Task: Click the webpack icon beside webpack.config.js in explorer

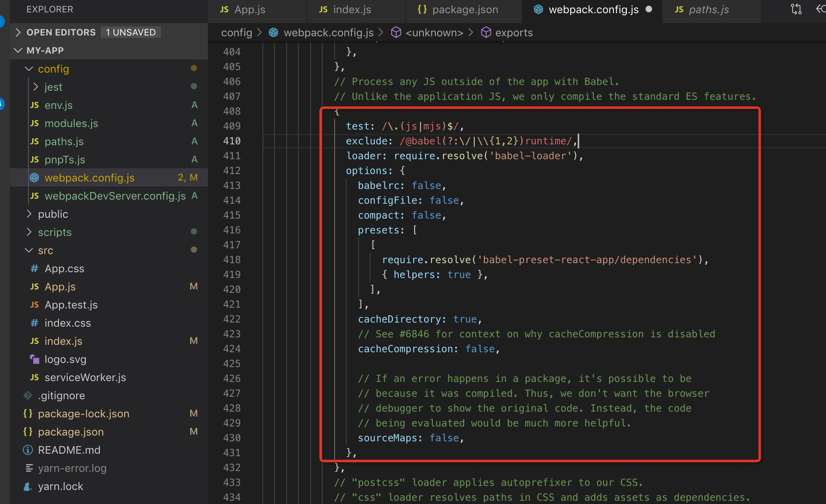Action: point(35,178)
